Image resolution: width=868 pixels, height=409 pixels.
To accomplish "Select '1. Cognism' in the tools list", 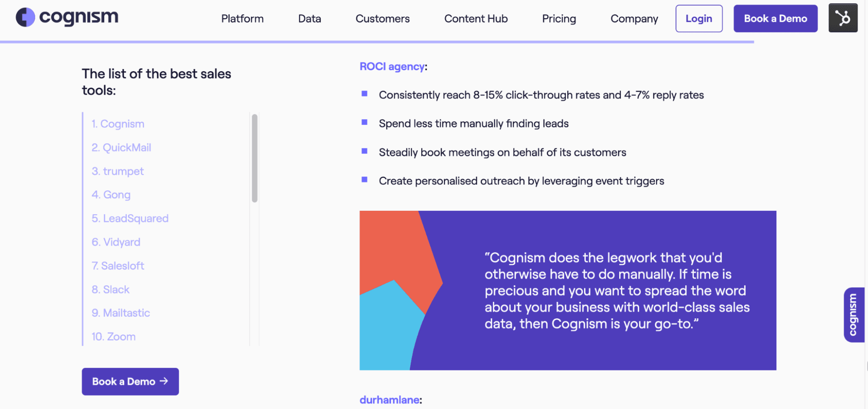I will [117, 124].
